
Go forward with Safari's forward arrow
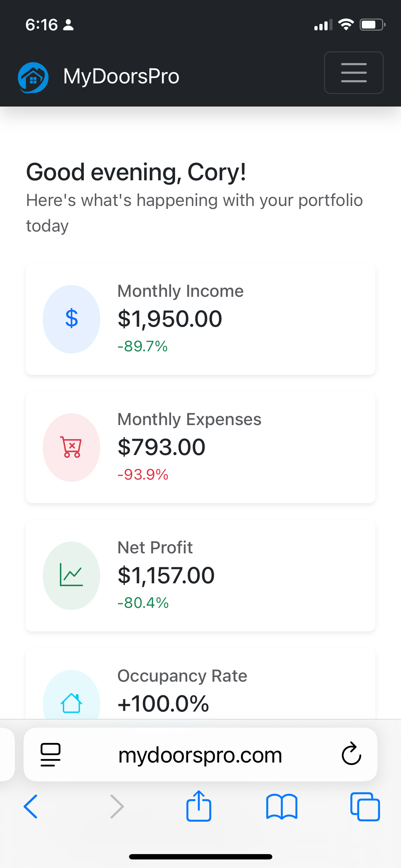point(117,806)
